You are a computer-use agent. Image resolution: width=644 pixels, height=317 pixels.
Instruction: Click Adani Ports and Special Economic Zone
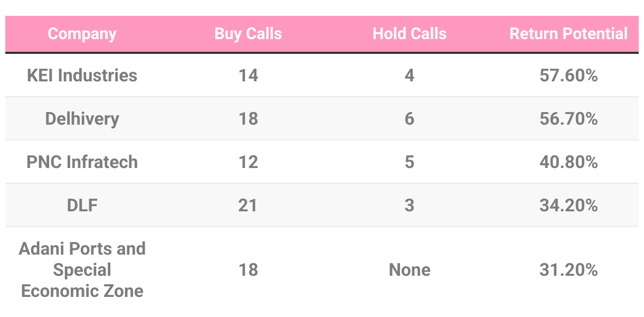pyautogui.click(x=82, y=269)
